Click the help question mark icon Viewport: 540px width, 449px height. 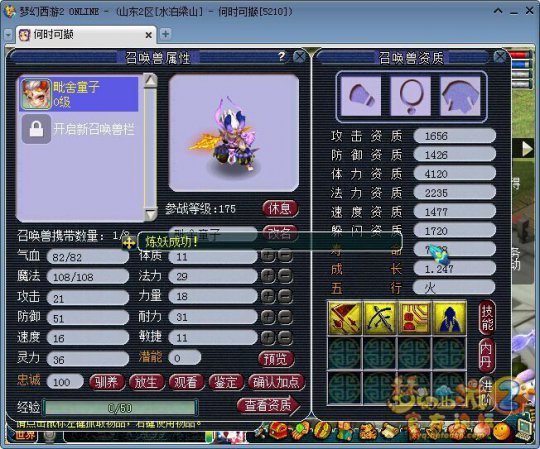pos(282,56)
